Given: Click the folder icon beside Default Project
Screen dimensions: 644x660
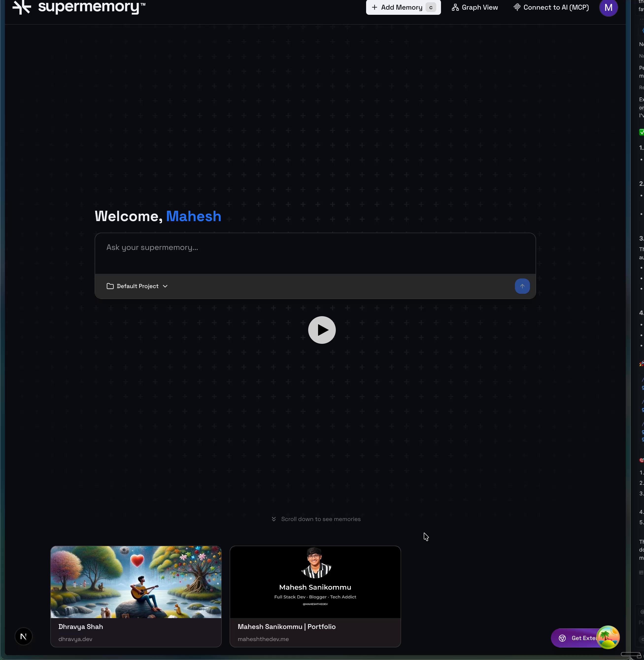Looking at the screenshot, I should [x=110, y=286].
